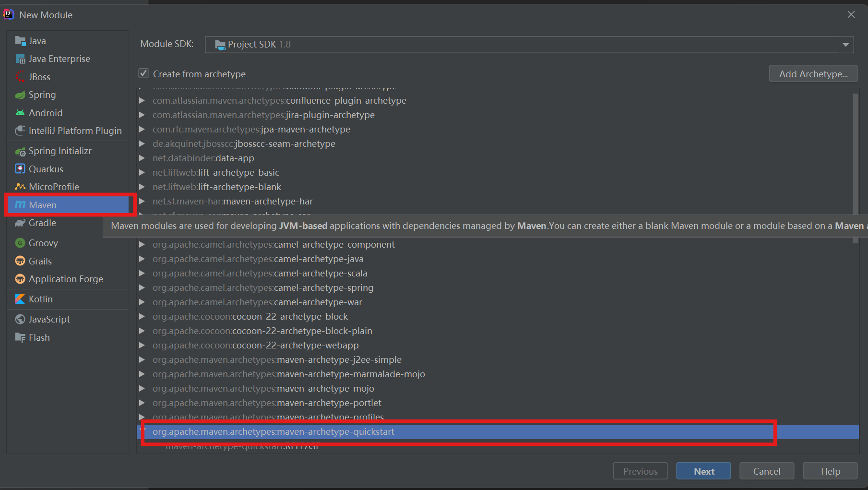The height and width of the screenshot is (490, 868).
Task: Select the Gradle elephant icon
Action: (x=20, y=223)
